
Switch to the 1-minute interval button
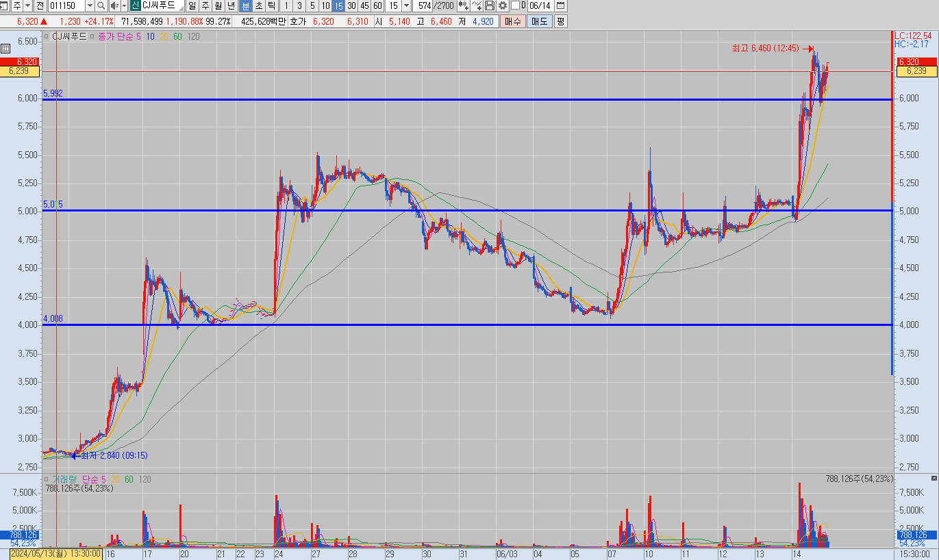286,5
